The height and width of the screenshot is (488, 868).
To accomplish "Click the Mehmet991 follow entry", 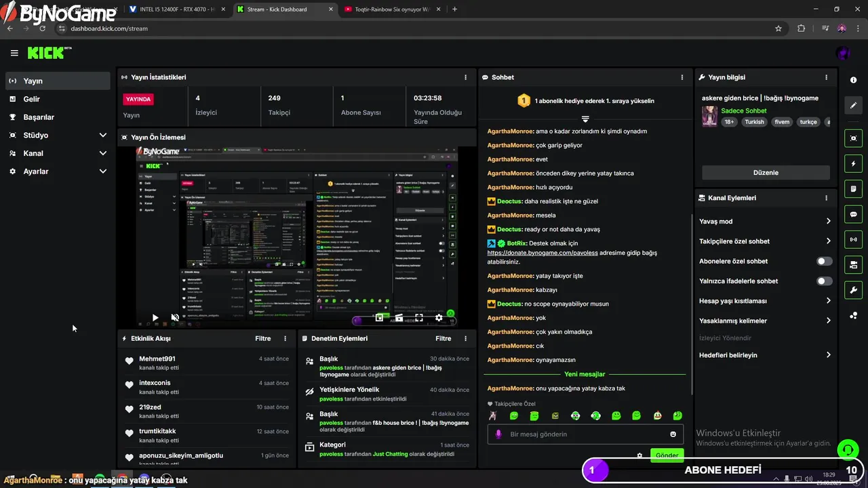I will pyautogui.click(x=207, y=363).
